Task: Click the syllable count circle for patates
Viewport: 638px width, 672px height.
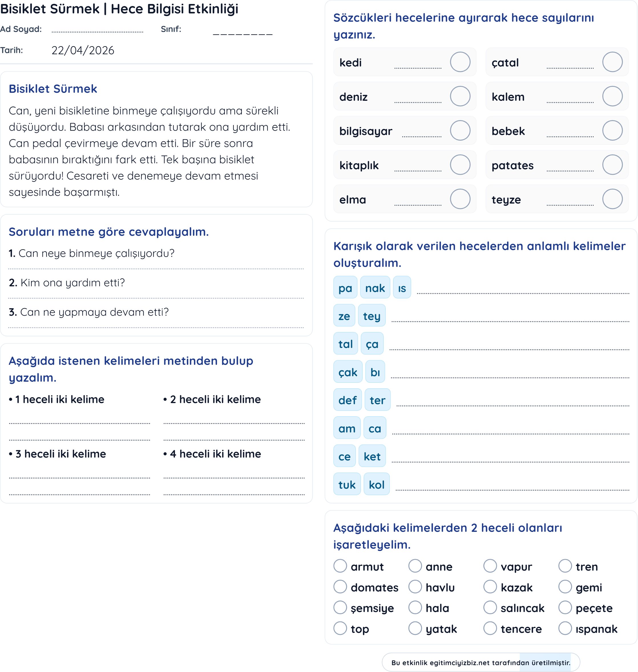Action: [x=612, y=165]
